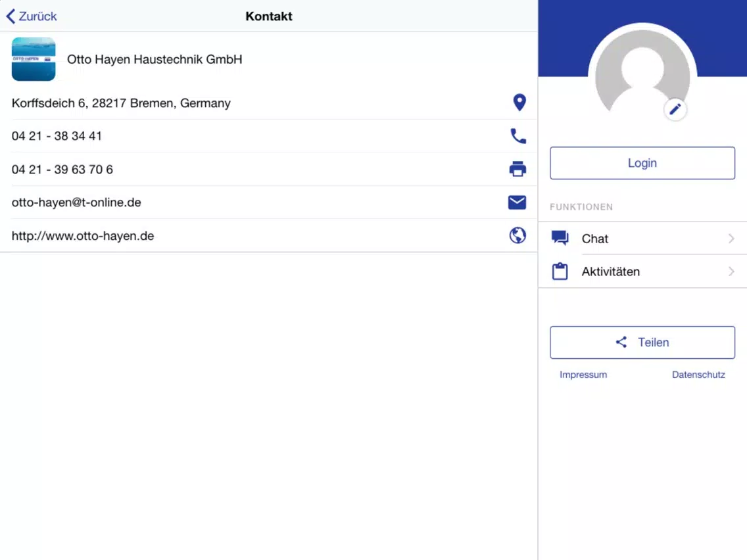Expand Aktivitäten via its chevron arrow
The image size is (747, 560).
pyautogui.click(x=731, y=271)
